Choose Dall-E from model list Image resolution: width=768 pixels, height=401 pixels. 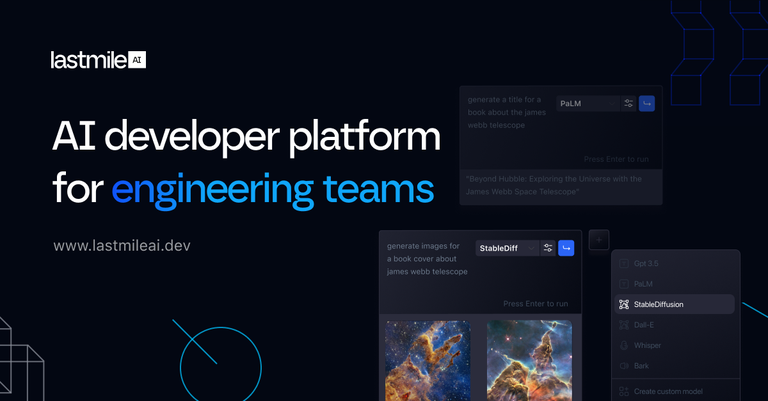click(674, 325)
